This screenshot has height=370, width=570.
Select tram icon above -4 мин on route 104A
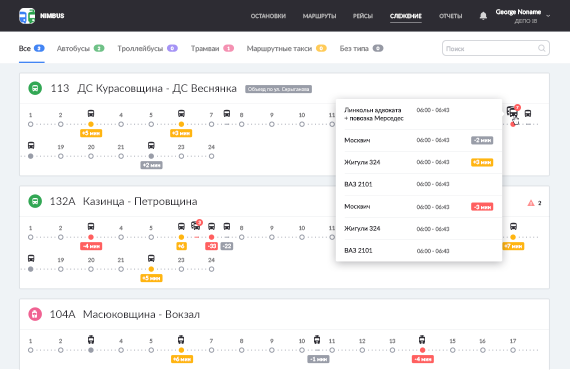[422, 340]
